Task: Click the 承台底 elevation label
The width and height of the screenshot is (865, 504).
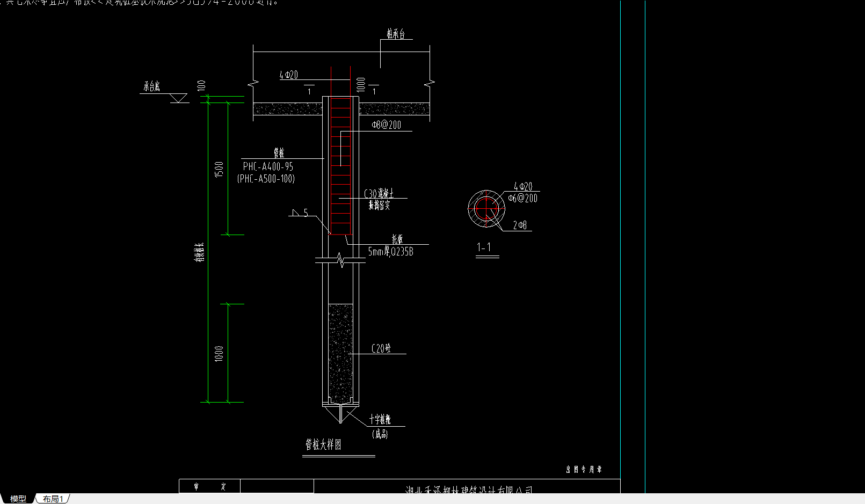Action: (x=151, y=86)
